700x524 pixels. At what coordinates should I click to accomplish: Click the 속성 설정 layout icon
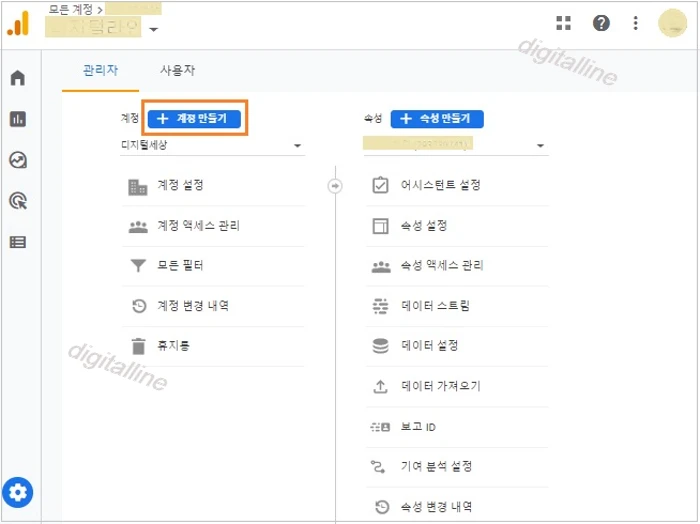point(380,226)
